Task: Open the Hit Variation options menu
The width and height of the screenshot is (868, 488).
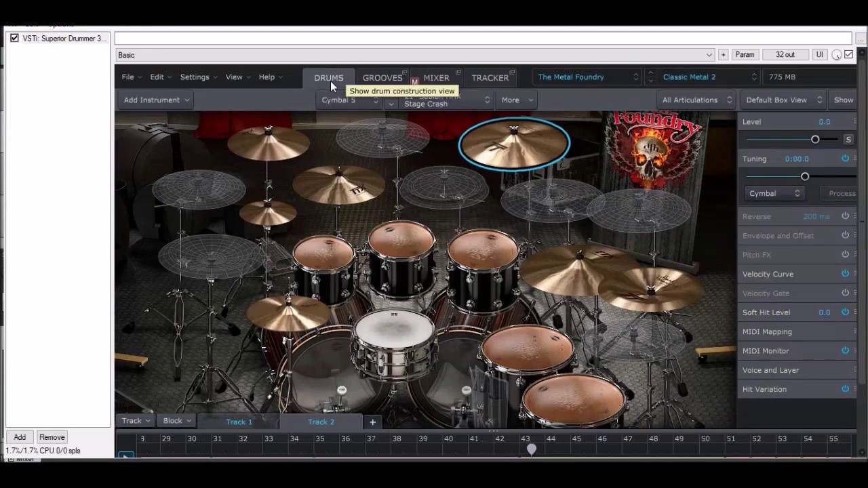Action: tap(855, 389)
